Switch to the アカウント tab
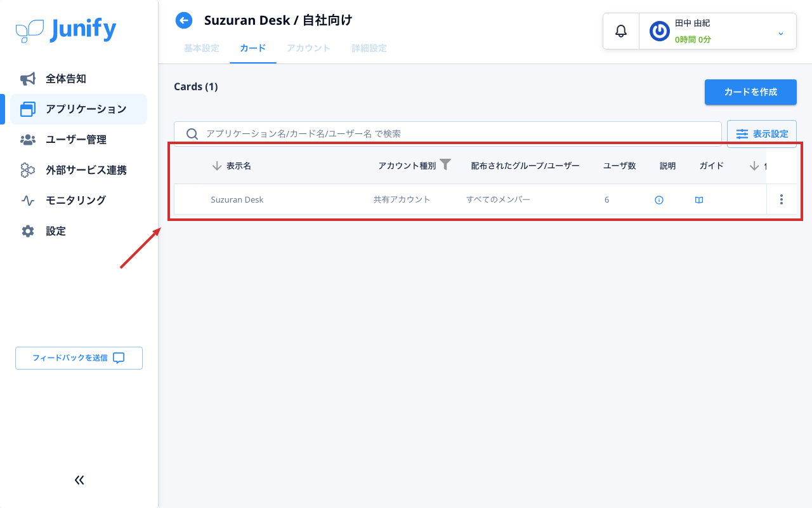The image size is (812, 508). tap(309, 48)
